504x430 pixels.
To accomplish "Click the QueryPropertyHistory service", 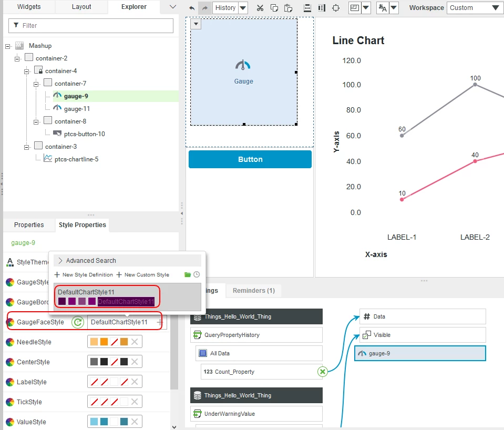I will pyautogui.click(x=256, y=335).
